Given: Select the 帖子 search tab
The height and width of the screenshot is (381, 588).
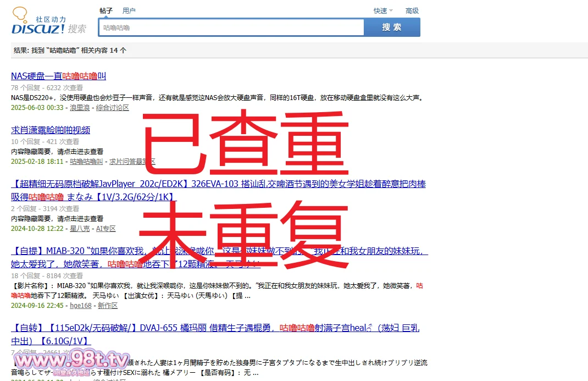Looking at the screenshot, I should pyautogui.click(x=106, y=10).
